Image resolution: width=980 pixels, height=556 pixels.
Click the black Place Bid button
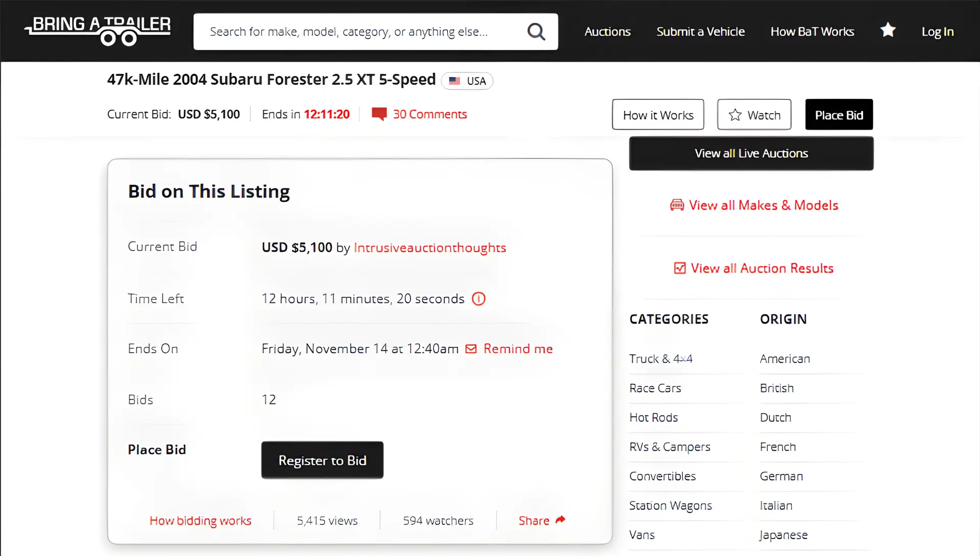coord(839,115)
